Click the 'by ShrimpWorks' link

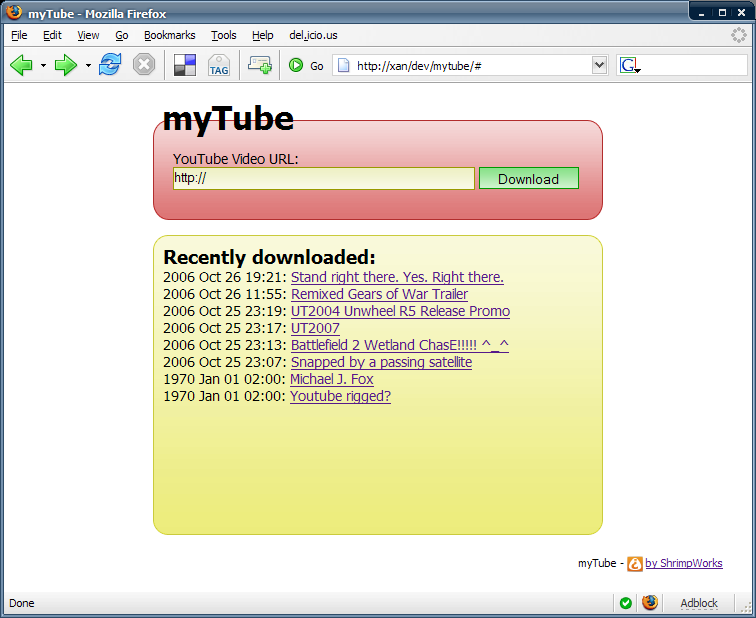[x=683, y=563]
